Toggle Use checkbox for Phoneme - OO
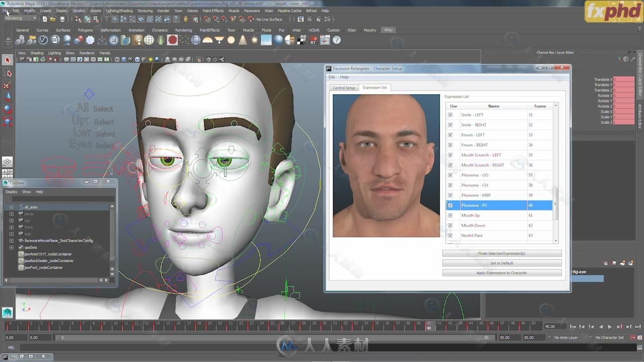Viewport: 644px width, 362px height. point(450,175)
